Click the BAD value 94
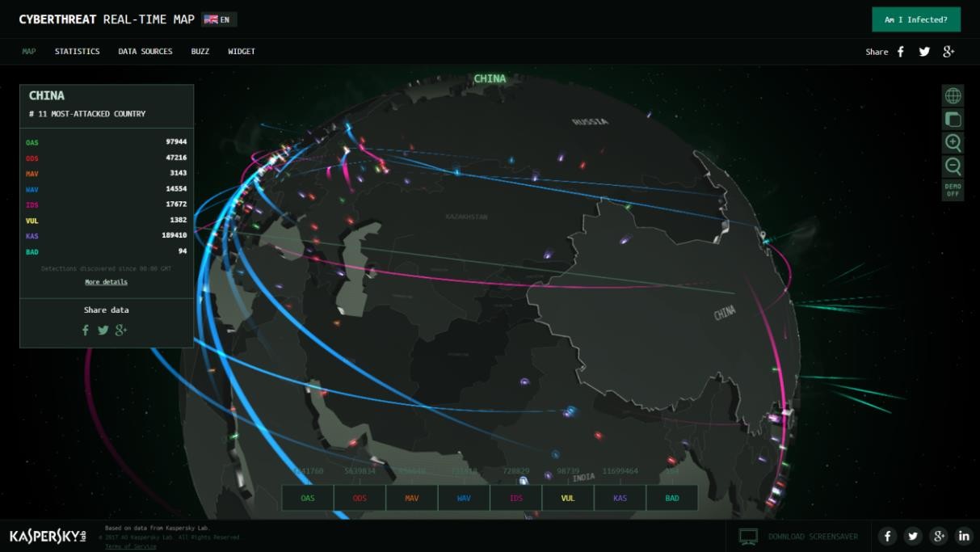Viewport: 980px width, 552px height. coord(183,251)
